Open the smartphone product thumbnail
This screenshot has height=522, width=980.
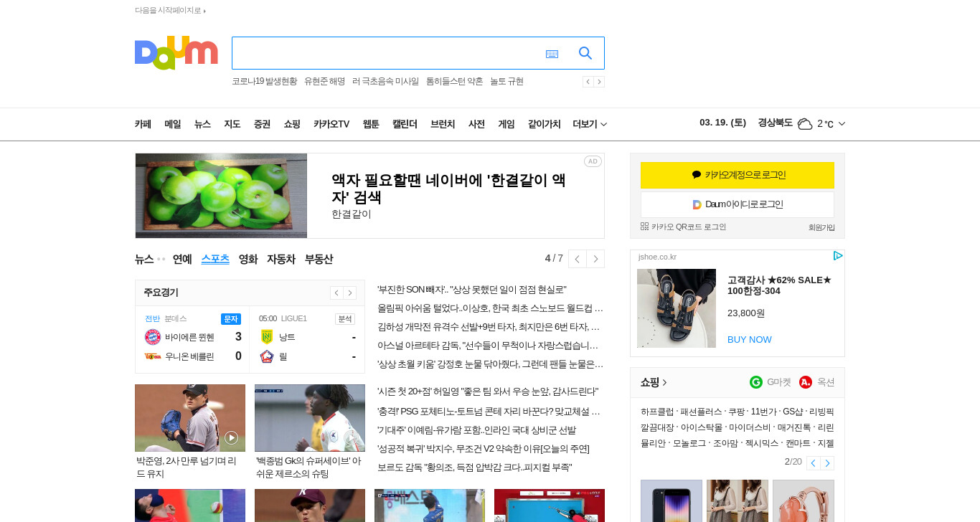(672, 500)
